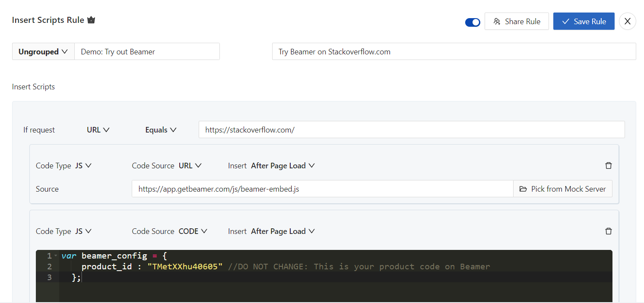Open Code Source CODE dropdown
This screenshot has height=303, width=644.
pyautogui.click(x=193, y=231)
